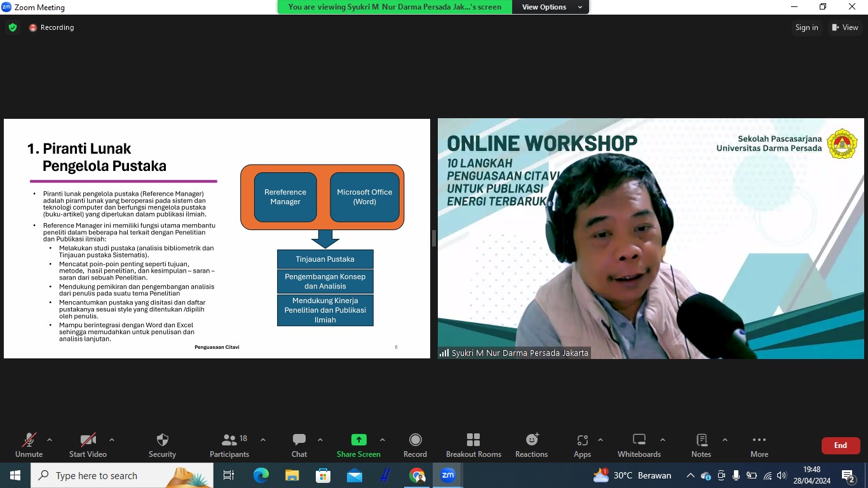This screenshot has width=868, height=488.
Task: Open Task View in the taskbar
Action: 229,475
